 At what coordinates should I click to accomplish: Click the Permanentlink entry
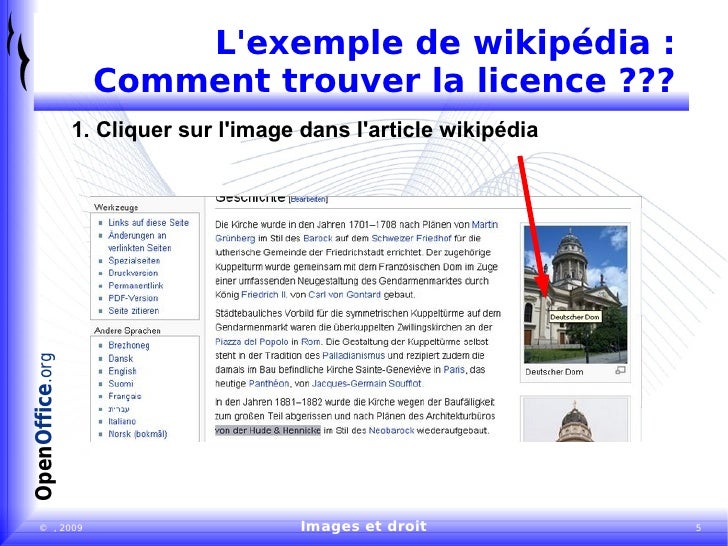click(x=136, y=286)
